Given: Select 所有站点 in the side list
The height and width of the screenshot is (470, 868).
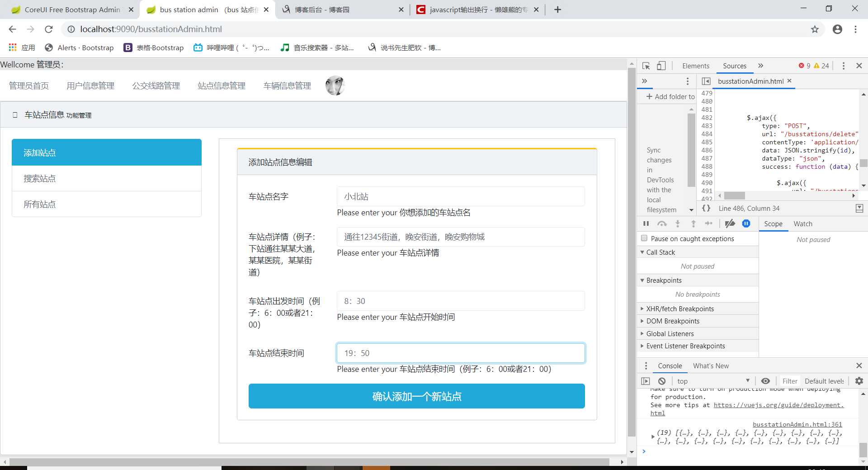Looking at the screenshot, I should click(107, 204).
